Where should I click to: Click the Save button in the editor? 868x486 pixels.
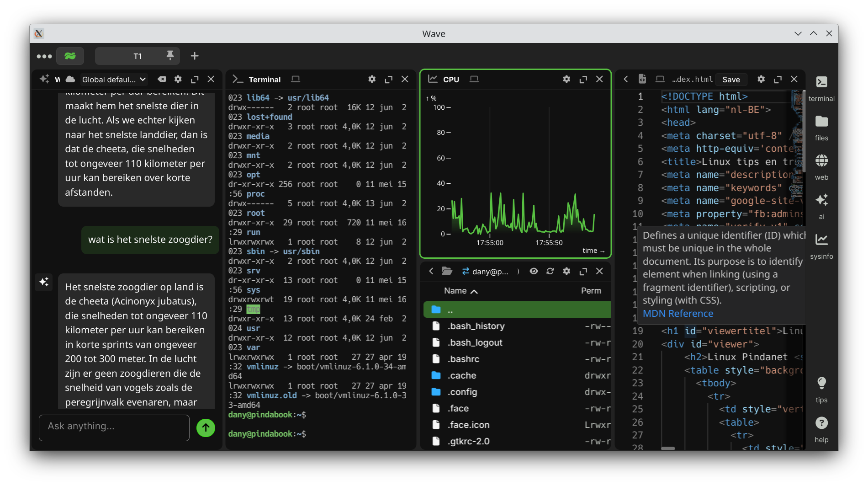pos(731,80)
